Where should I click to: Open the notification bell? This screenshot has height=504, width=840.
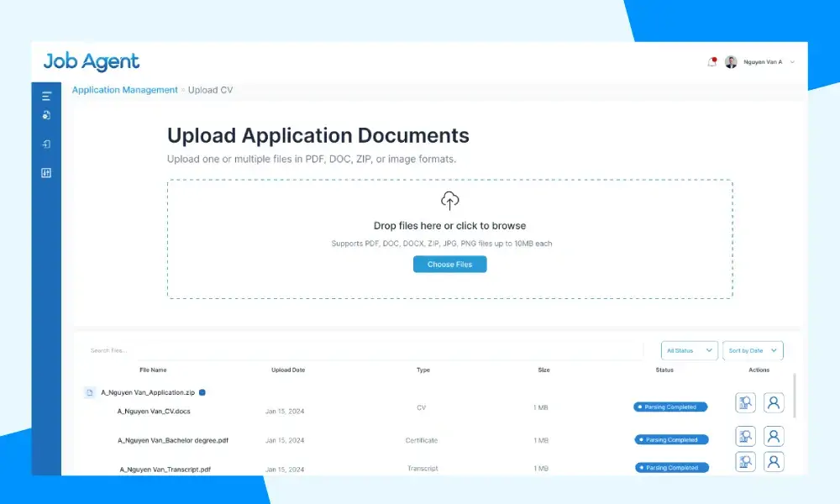[x=712, y=62]
